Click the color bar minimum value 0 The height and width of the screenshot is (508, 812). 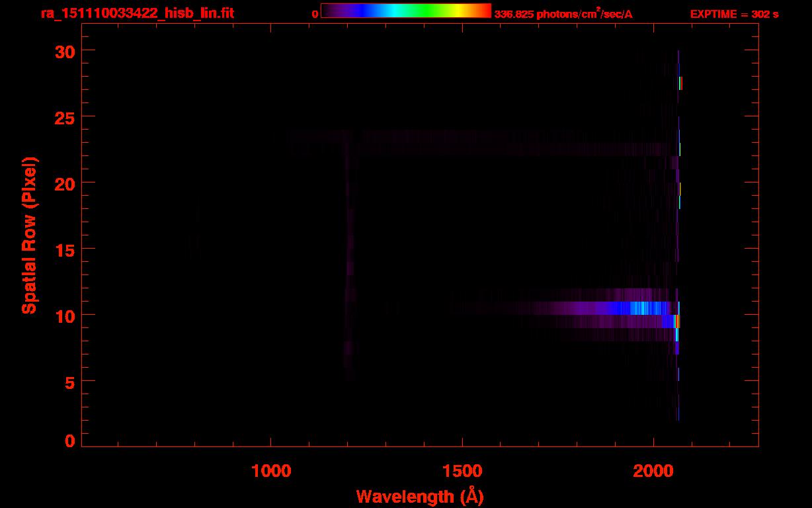point(315,14)
